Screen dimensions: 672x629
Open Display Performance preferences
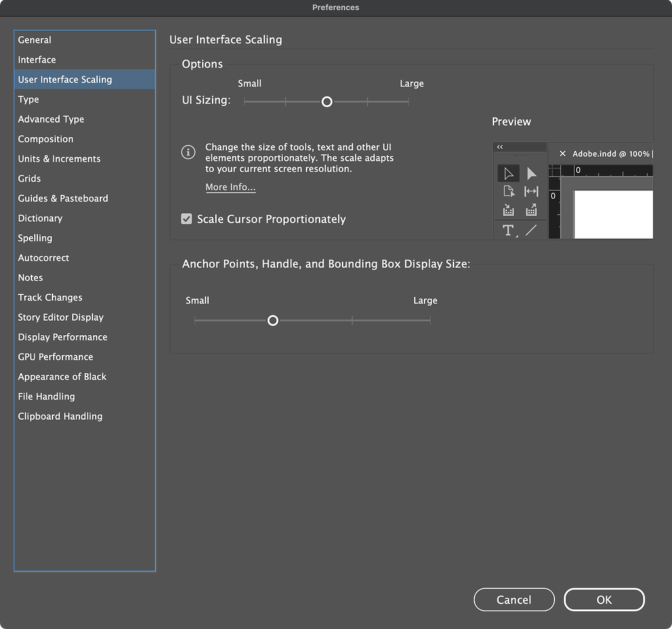pyautogui.click(x=85, y=337)
